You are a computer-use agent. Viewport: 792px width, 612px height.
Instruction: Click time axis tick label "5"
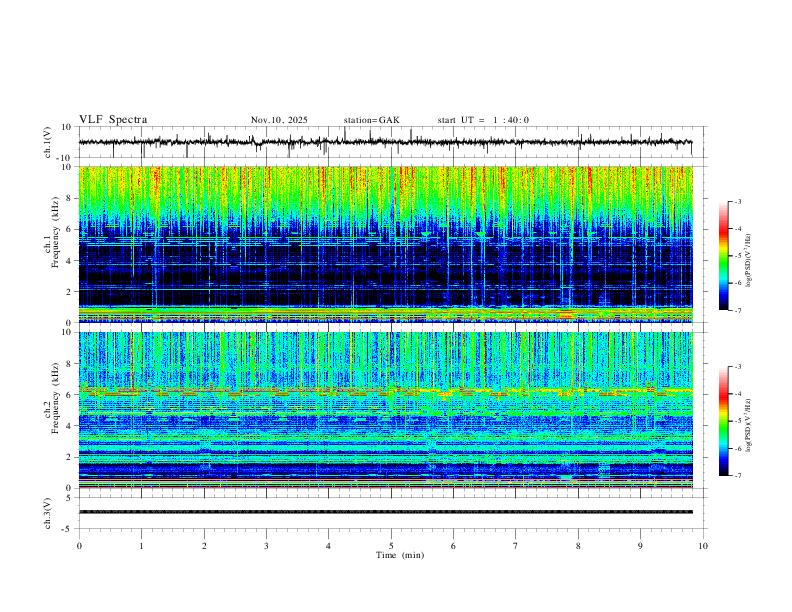[391, 546]
